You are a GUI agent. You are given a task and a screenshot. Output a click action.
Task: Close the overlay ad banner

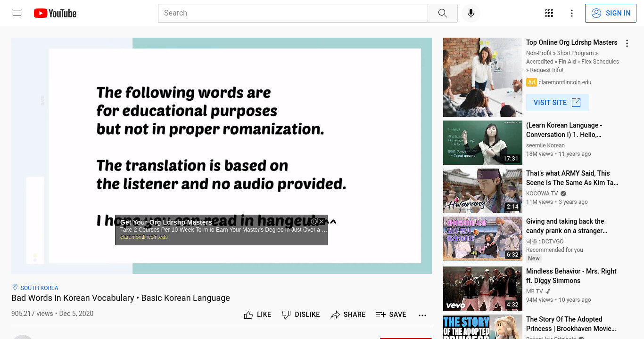click(x=322, y=221)
